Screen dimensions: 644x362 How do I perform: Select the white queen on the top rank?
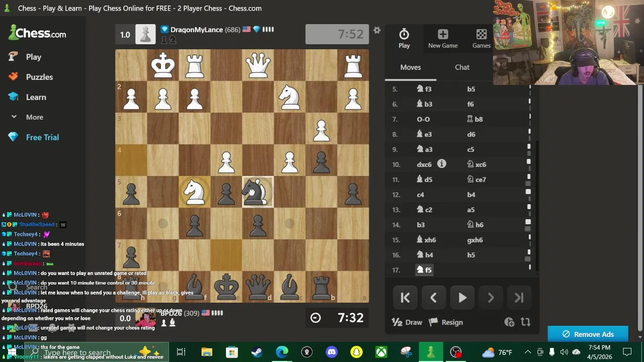pyautogui.click(x=258, y=65)
